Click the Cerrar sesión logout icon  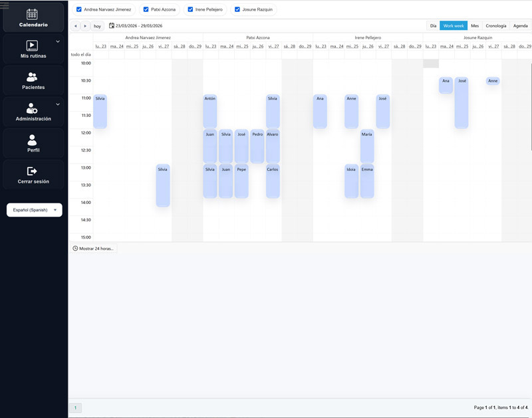tap(32, 171)
